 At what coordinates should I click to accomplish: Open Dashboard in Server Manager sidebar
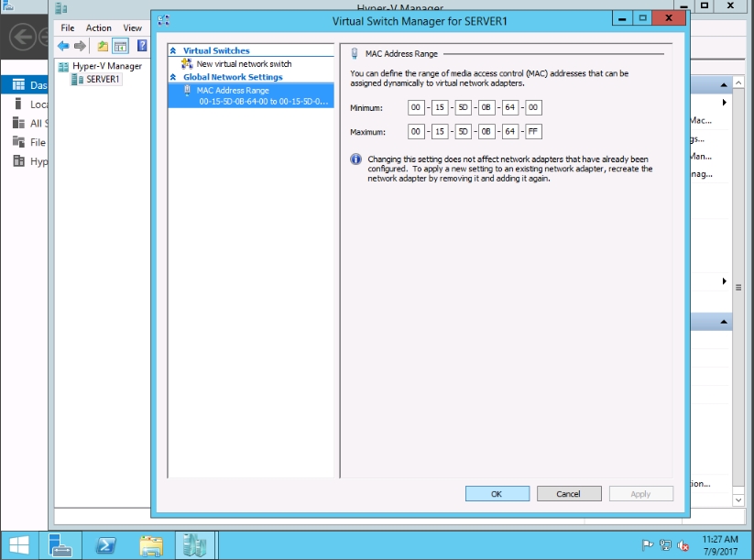tap(24, 85)
